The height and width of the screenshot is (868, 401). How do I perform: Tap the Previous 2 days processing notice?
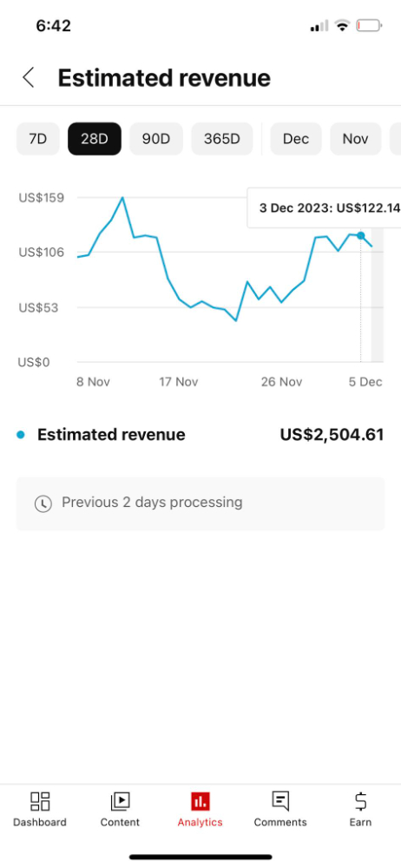coord(200,503)
